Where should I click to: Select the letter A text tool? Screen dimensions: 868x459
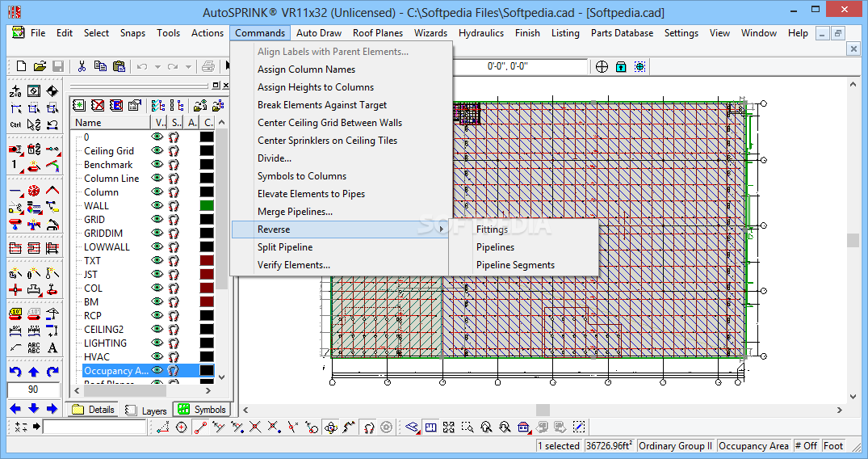pos(52,347)
